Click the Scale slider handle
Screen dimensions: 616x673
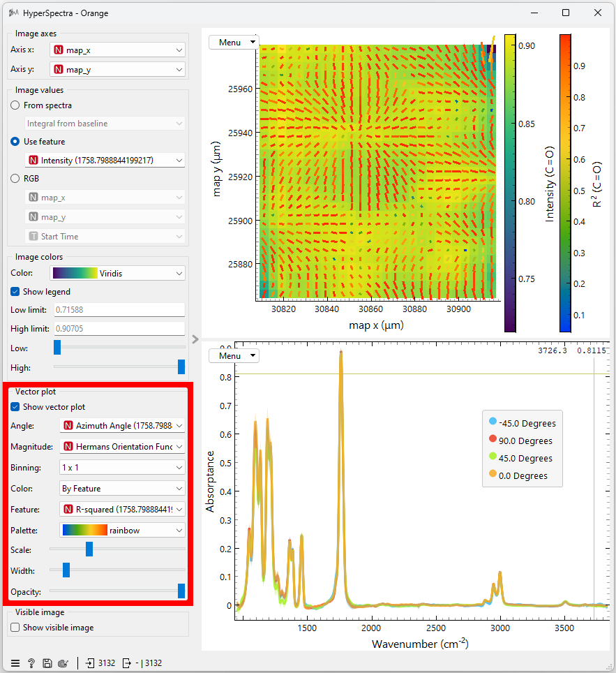point(89,549)
